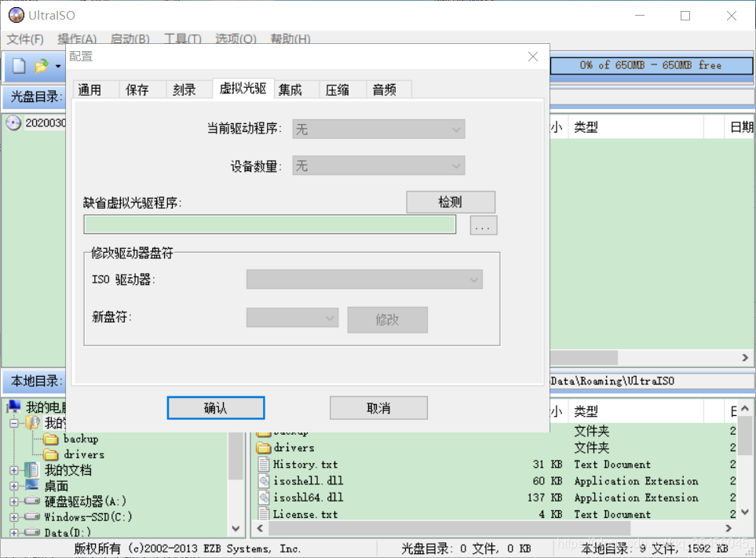Click the drivers folder icon in file list

pos(264,448)
